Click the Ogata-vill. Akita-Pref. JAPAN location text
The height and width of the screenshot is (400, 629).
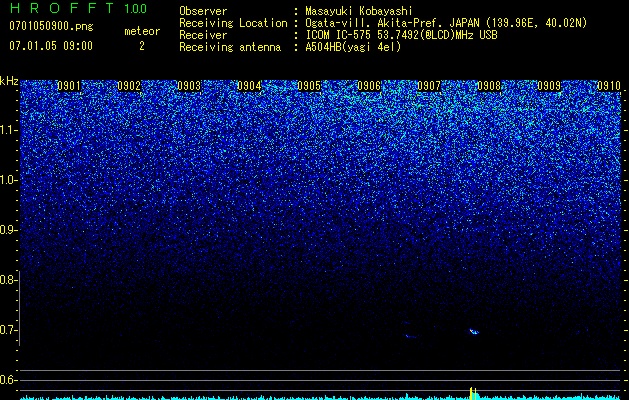[x=446, y=23]
